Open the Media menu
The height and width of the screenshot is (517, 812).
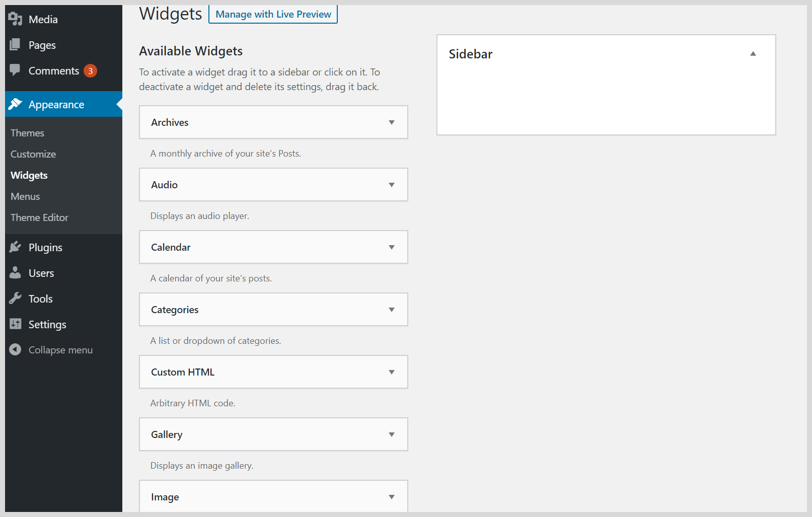[x=63, y=19]
